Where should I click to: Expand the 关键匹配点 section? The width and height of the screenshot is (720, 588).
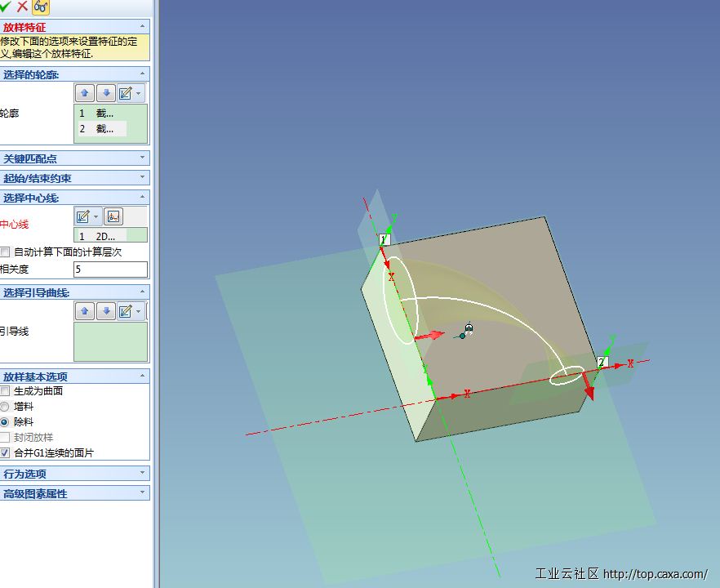(75, 158)
